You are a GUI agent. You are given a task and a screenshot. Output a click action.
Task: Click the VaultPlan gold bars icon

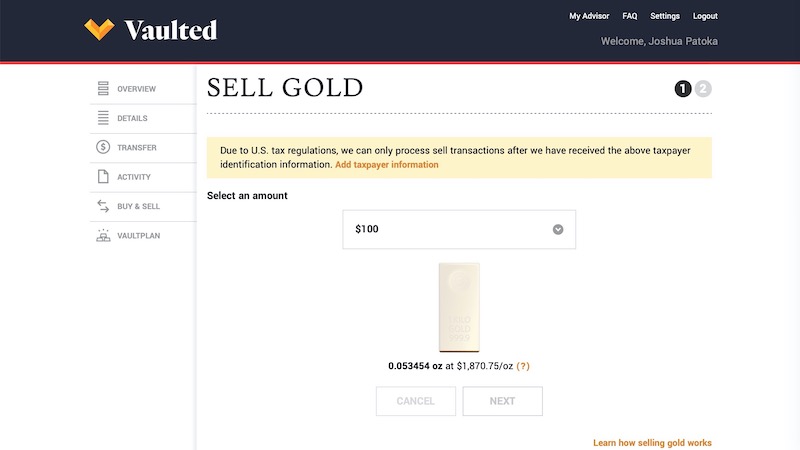pos(103,236)
